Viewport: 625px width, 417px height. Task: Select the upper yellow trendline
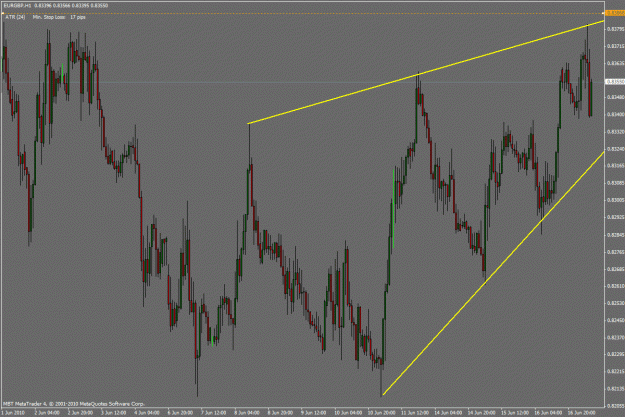(x=426, y=72)
